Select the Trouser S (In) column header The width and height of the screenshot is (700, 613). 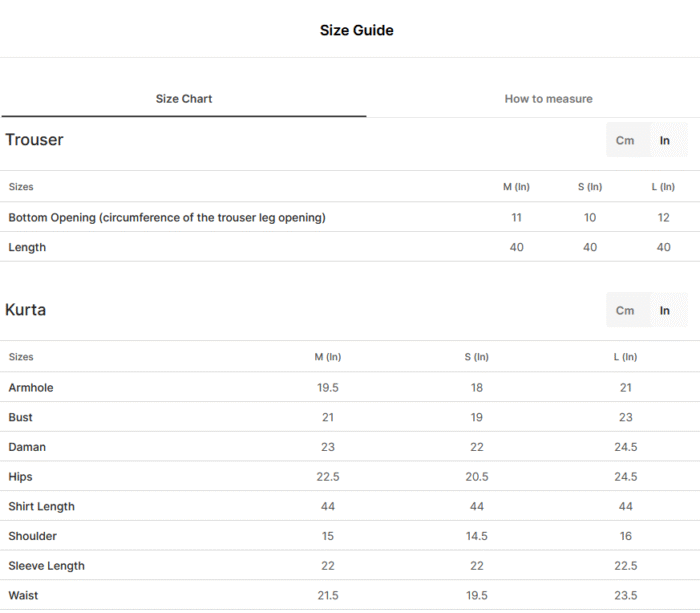click(590, 187)
